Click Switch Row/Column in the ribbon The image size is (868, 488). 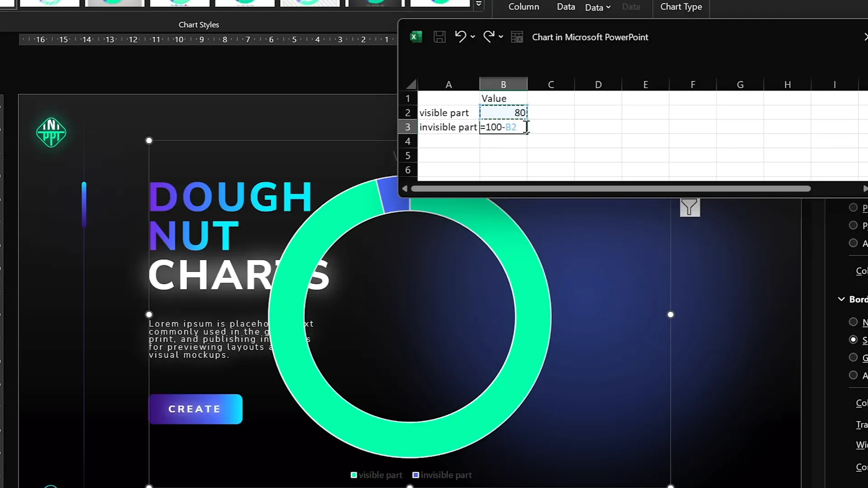point(524,7)
